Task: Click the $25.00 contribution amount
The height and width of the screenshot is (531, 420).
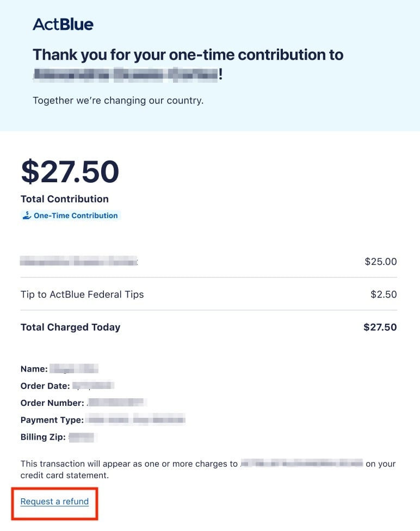Action: [380, 262]
